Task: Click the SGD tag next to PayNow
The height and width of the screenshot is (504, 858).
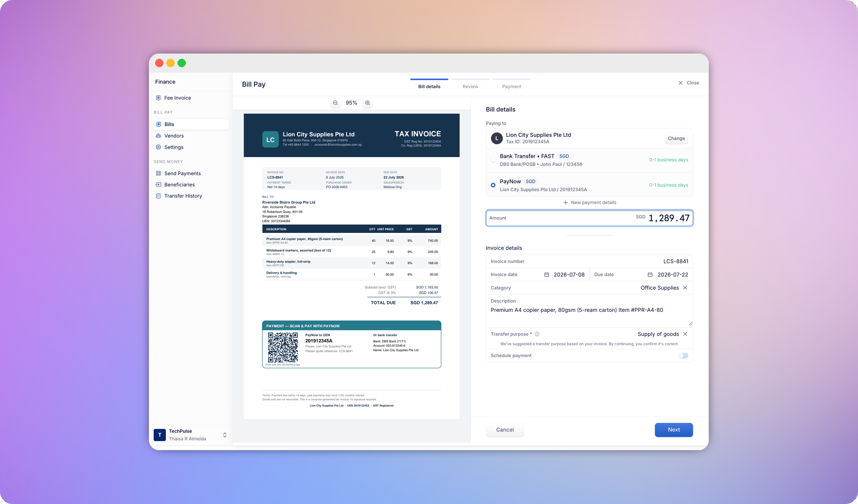Action: pos(531,181)
